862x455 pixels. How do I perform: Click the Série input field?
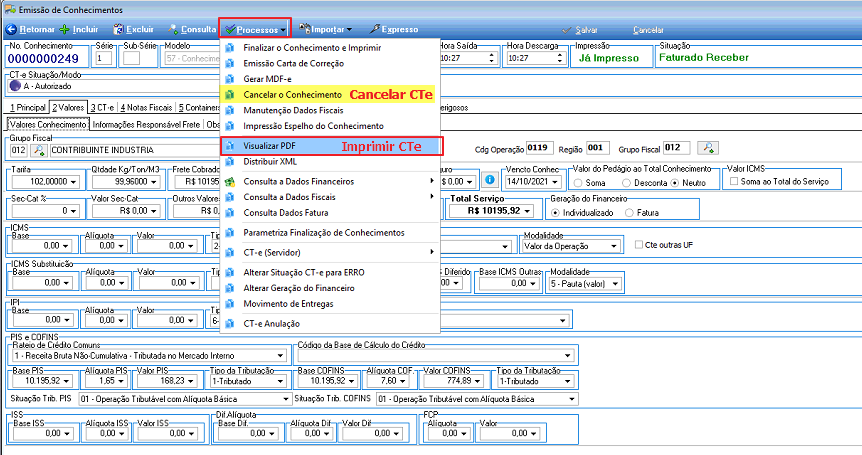tap(103, 58)
